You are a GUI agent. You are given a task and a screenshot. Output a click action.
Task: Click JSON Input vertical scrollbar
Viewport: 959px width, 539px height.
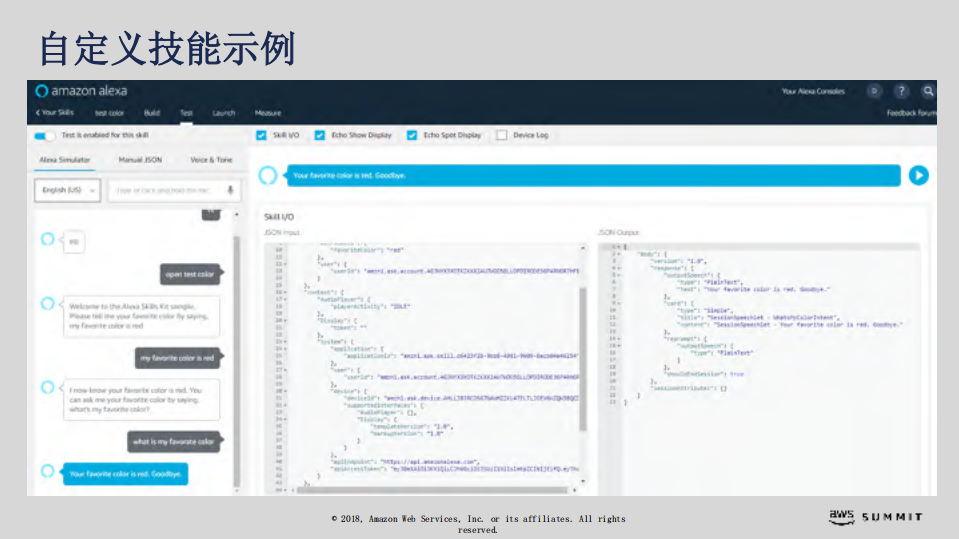tap(583, 359)
